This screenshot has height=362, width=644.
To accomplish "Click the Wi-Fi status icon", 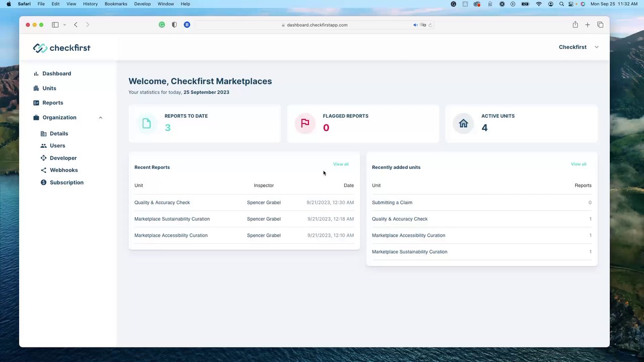I will click(539, 4).
